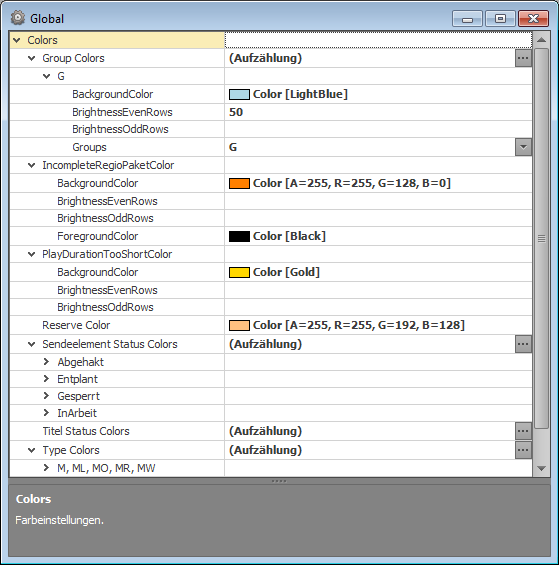Viewport: 559px width, 565px height.
Task: Click the scrollbar down arrow
Action: pos(541,468)
